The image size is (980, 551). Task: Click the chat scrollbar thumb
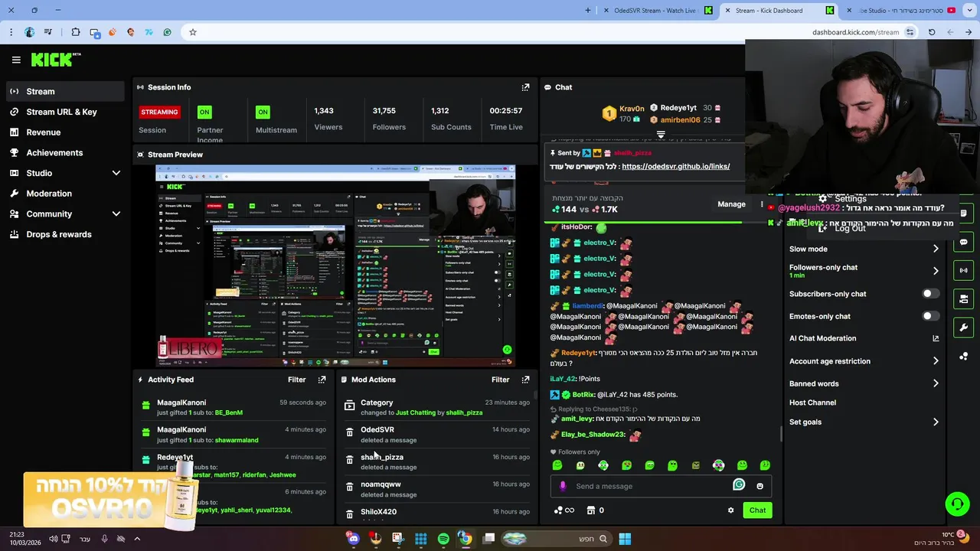coord(781,435)
